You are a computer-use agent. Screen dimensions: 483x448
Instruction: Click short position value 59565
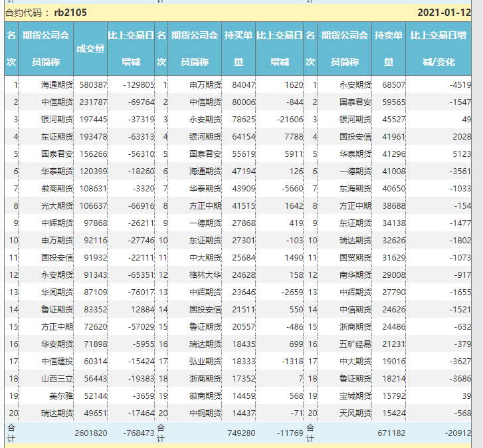point(394,102)
